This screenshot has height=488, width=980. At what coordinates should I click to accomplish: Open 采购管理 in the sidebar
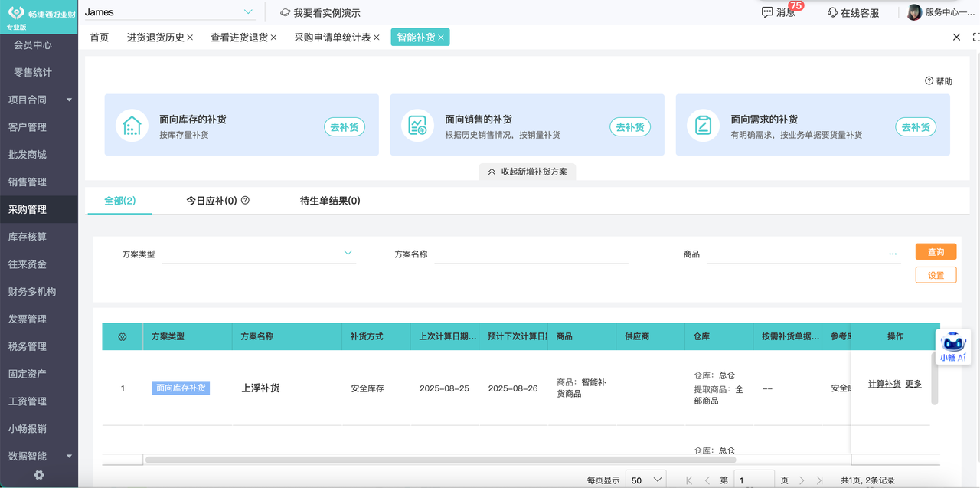[x=39, y=209]
